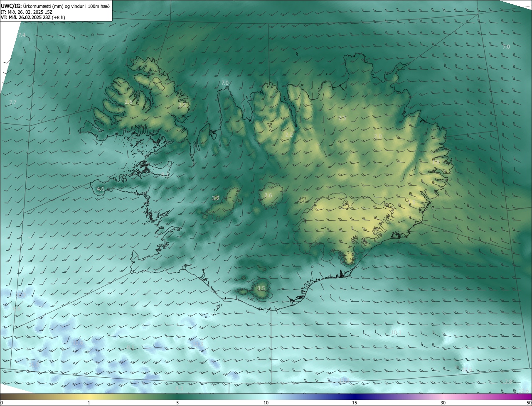
Task: Click the 3.5 label near the south coast
Action: tap(261, 288)
